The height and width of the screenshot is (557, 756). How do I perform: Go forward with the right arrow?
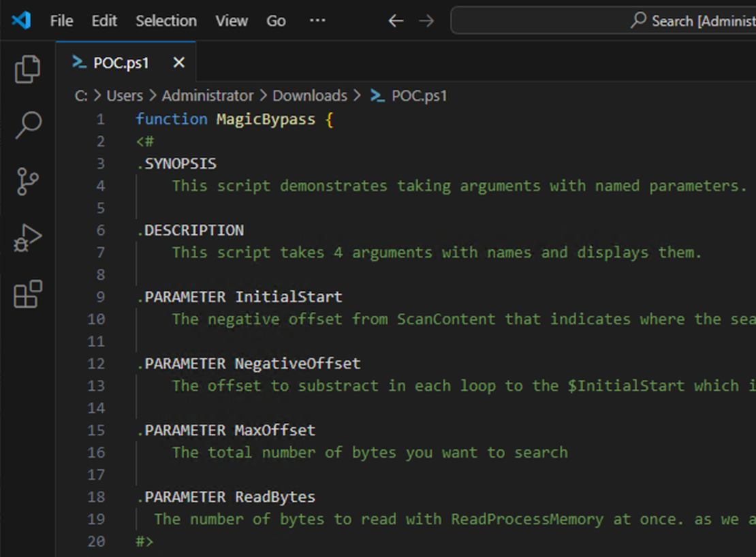pyautogui.click(x=426, y=20)
